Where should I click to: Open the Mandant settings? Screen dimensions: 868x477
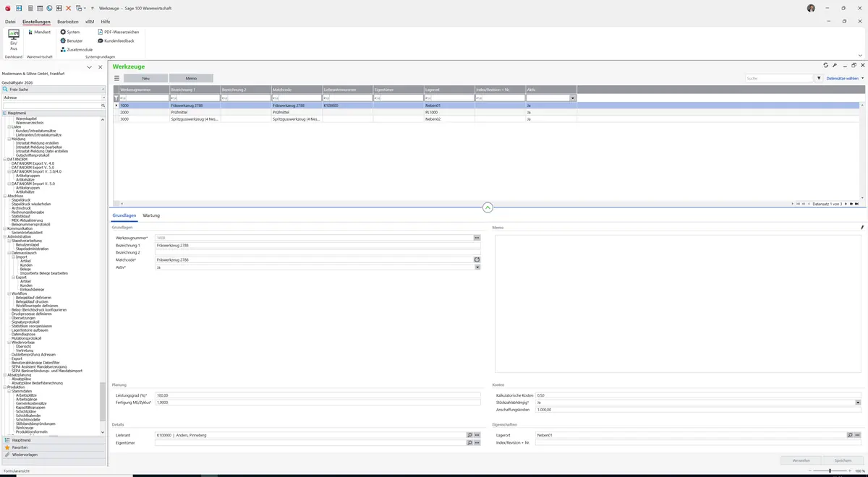[x=39, y=32]
